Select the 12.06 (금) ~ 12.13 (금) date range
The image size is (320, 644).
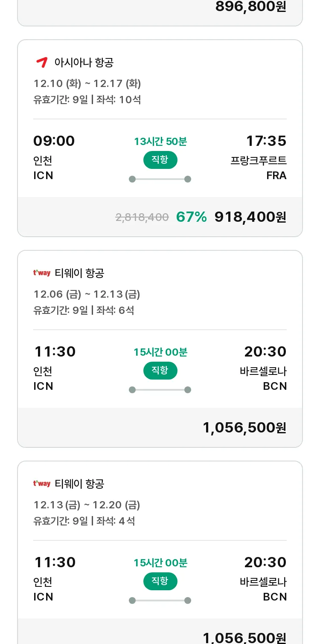click(x=87, y=294)
